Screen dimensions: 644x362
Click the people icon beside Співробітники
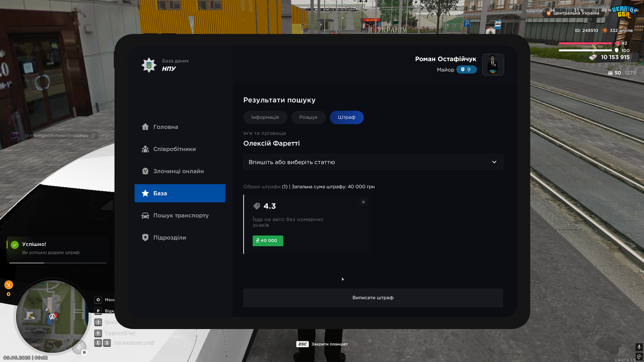(145, 149)
